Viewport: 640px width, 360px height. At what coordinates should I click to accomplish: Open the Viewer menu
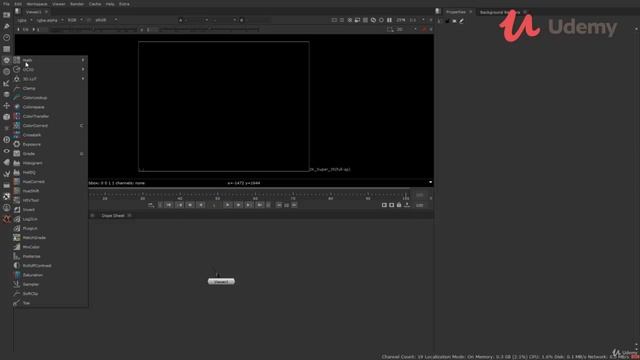[x=58, y=4]
